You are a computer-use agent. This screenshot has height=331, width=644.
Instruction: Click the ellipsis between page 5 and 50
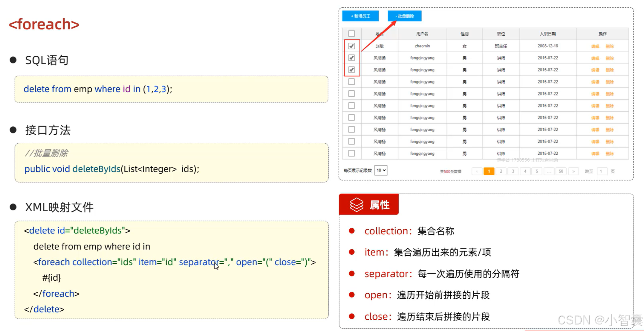click(x=549, y=171)
